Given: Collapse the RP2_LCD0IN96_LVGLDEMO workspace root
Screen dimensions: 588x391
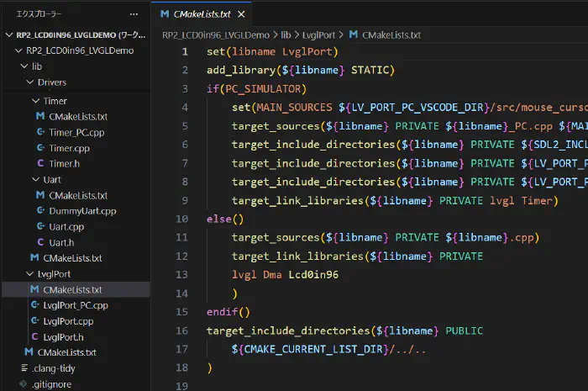Looking at the screenshot, I should pos(8,35).
